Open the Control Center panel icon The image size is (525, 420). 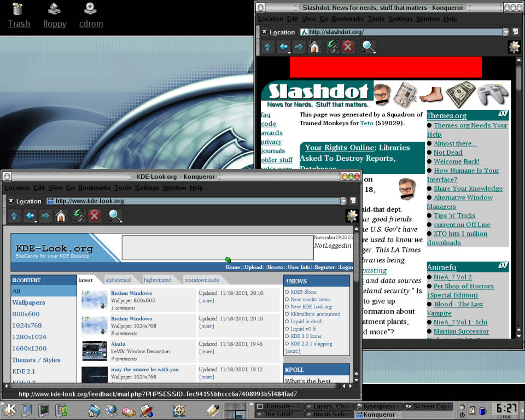click(61, 410)
